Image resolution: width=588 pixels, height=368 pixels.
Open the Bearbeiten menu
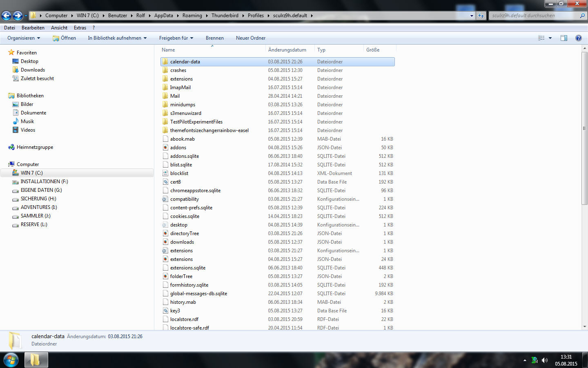[x=33, y=28]
